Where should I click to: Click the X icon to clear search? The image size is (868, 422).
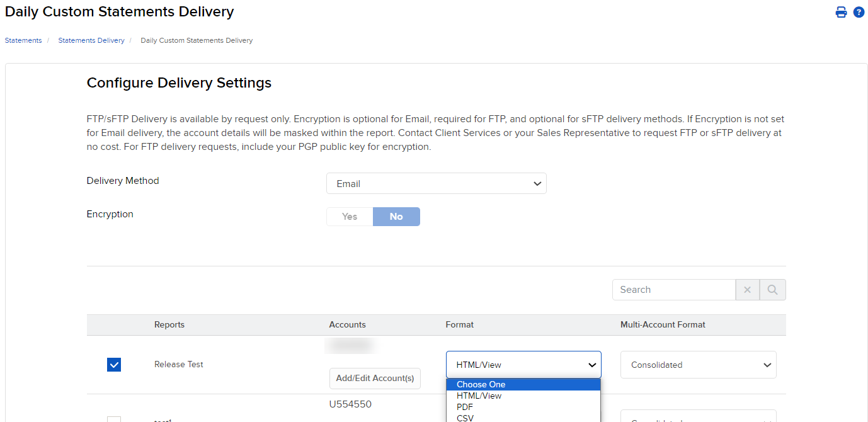pyautogui.click(x=747, y=289)
